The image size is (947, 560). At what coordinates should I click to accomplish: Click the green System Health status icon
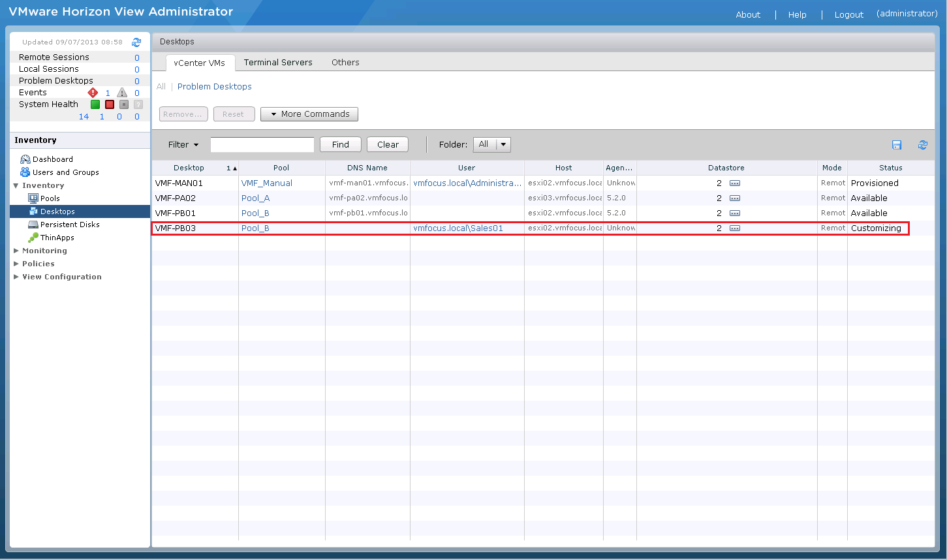[95, 104]
